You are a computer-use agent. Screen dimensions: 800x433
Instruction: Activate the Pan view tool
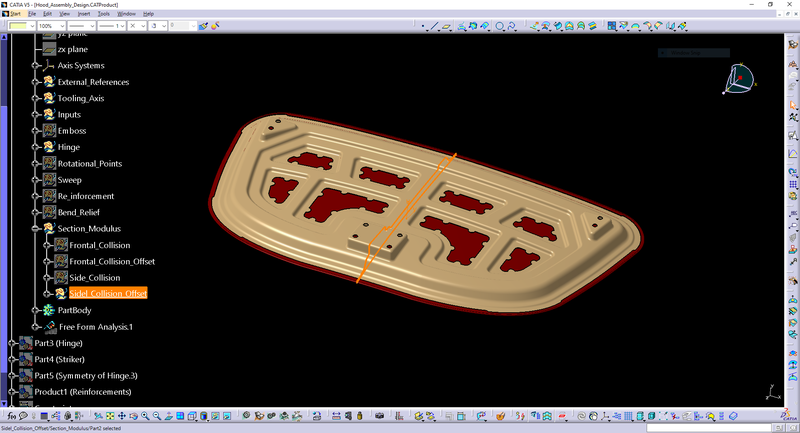[x=122, y=416]
